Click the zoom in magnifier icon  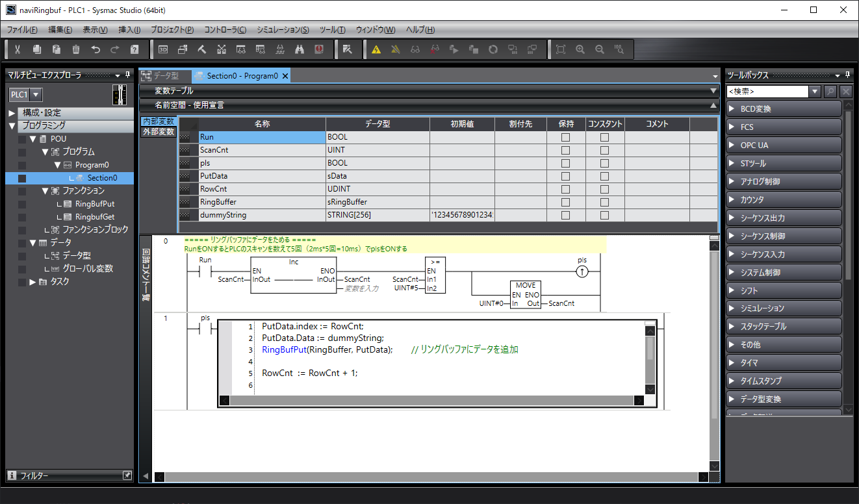[x=580, y=49]
